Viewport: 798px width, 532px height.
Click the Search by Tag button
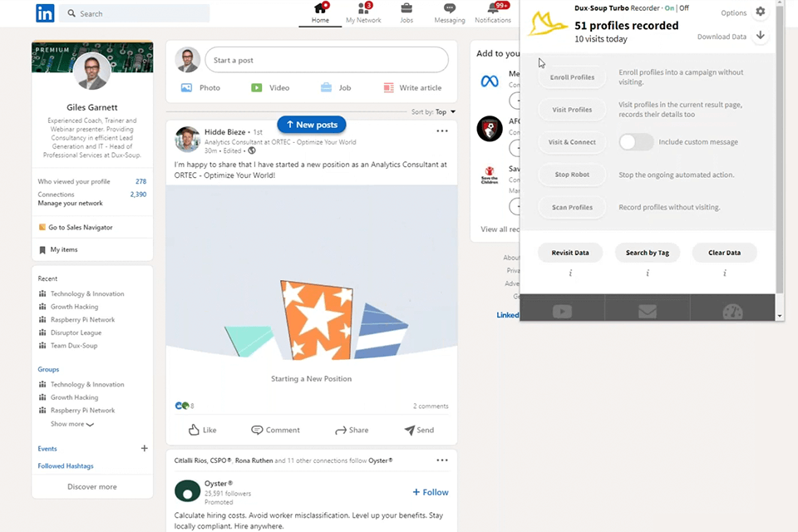coord(648,253)
